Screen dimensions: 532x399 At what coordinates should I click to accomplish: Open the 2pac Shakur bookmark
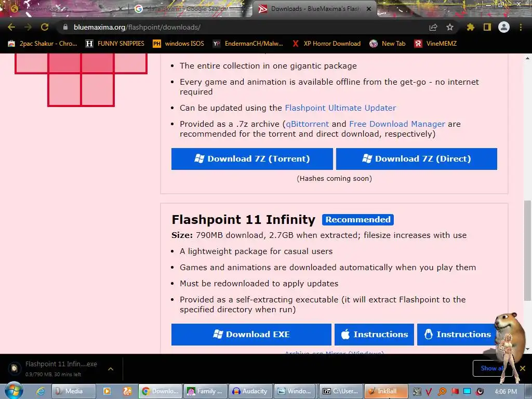click(x=43, y=44)
